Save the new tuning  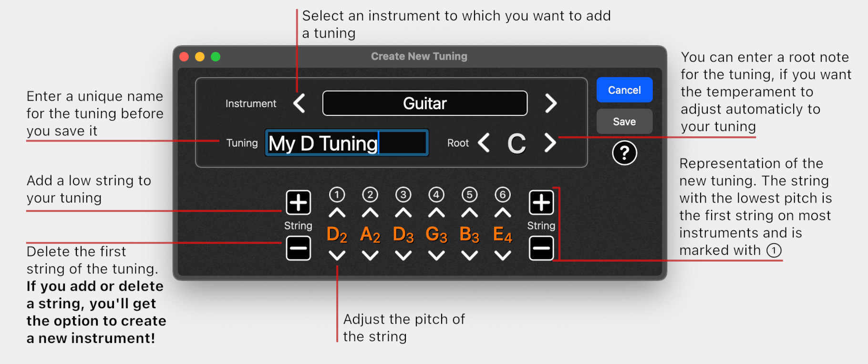624,121
